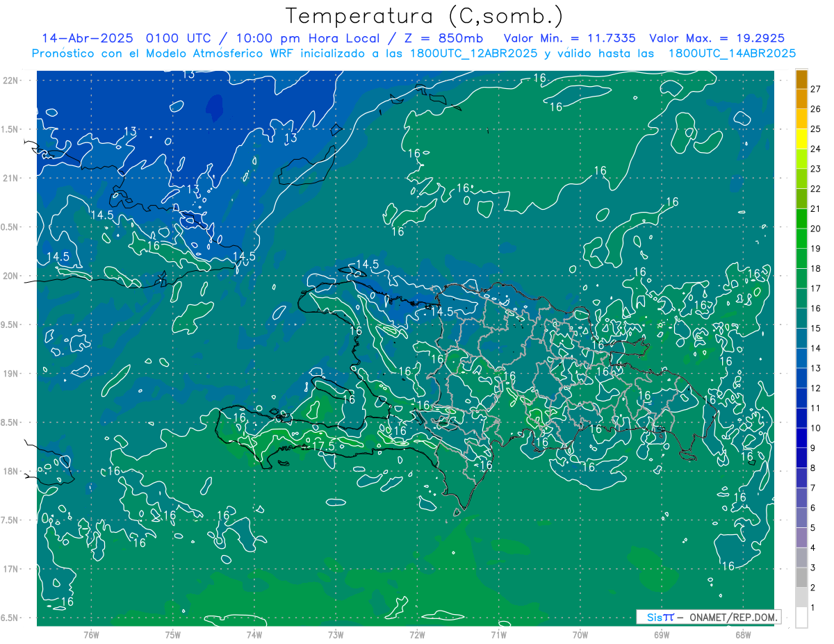Viewport: 834px width, 644px height.
Task: Click the bright green 20–21 colorbar band
Action: (x=801, y=219)
